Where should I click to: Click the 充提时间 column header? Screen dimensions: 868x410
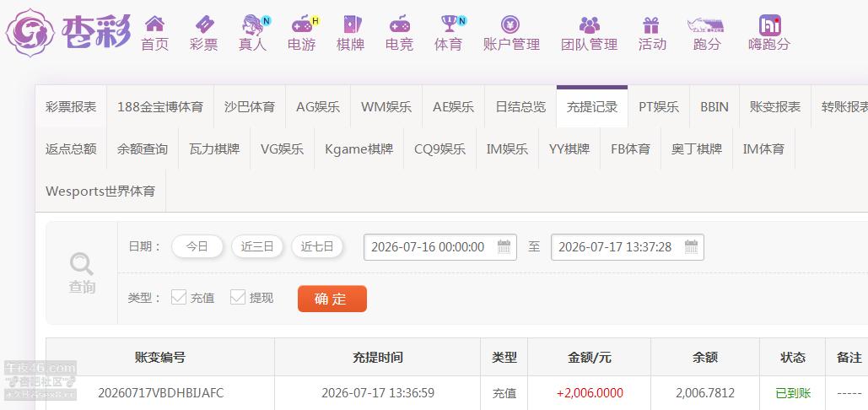(378, 358)
